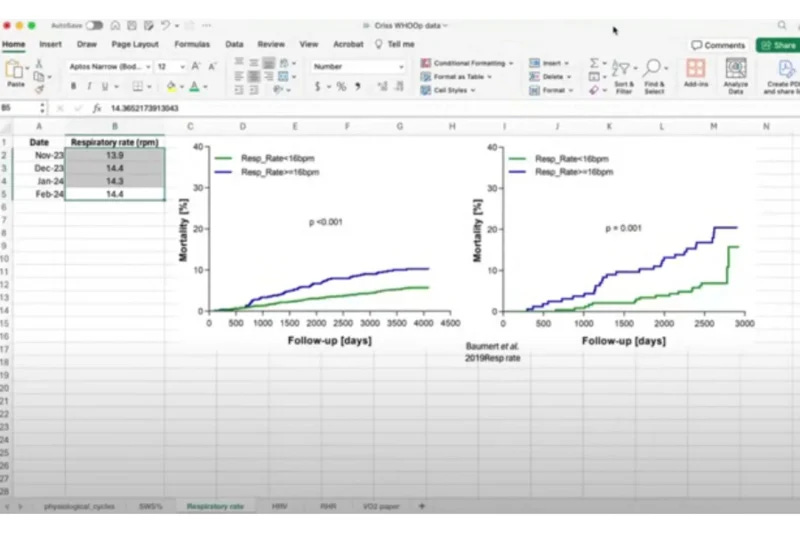This screenshot has height=533, width=800.
Task: Click the Undo arrow icon
Action: tap(165, 26)
